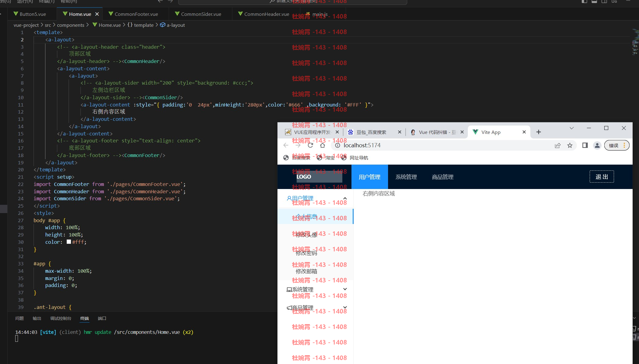Click the share page icon in address bar
Screen dimensions: 639x364
click(x=558, y=145)
